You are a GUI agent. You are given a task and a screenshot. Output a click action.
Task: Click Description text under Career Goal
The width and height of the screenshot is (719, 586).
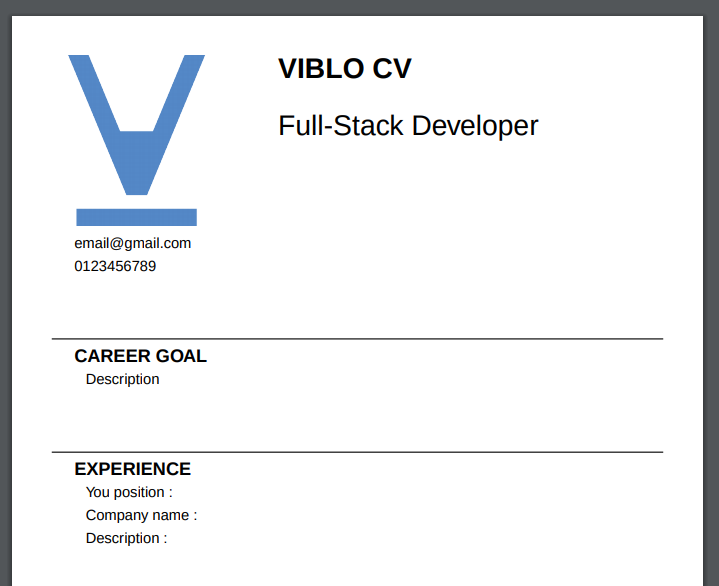(x=122, y=379)
